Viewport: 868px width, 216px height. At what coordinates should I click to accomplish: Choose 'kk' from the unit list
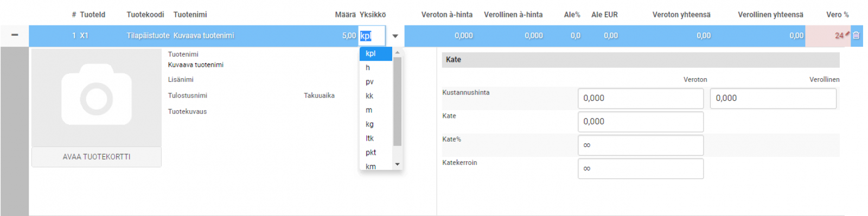[375, 96]
